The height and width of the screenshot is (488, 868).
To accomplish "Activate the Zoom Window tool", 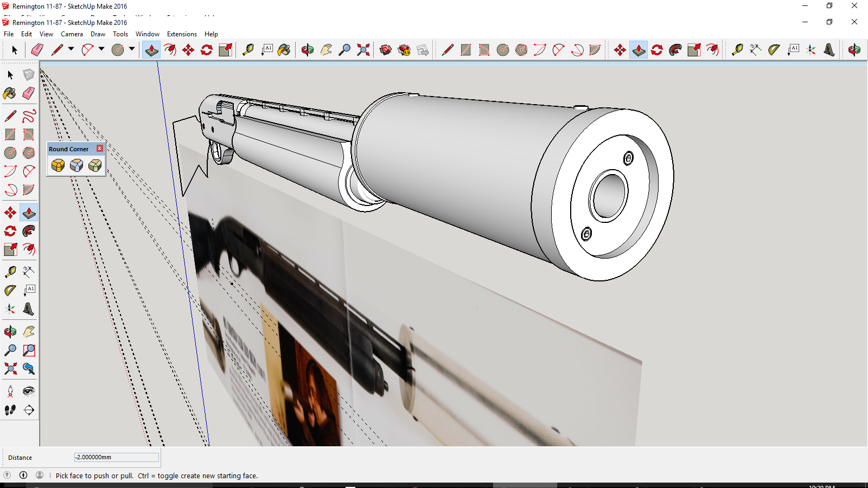I will pos(29,350).
